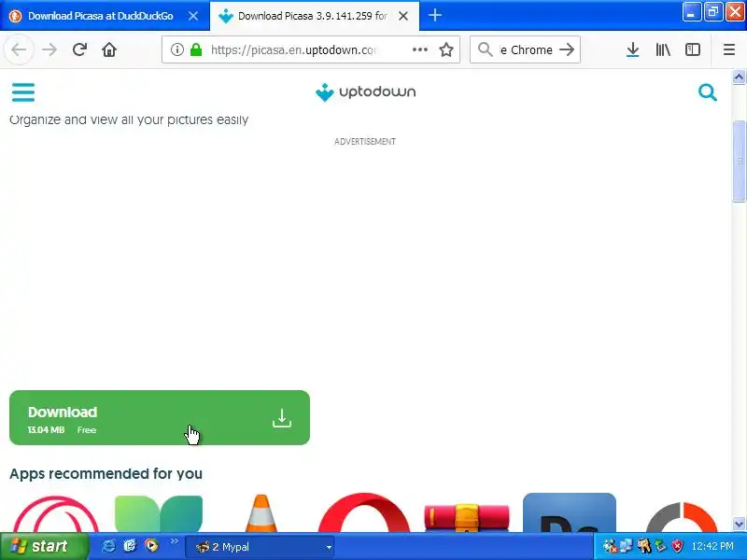Close the DuckDuckGo tab
The width and height of the screenshot is (747, 560).
(x=193, y=16)
